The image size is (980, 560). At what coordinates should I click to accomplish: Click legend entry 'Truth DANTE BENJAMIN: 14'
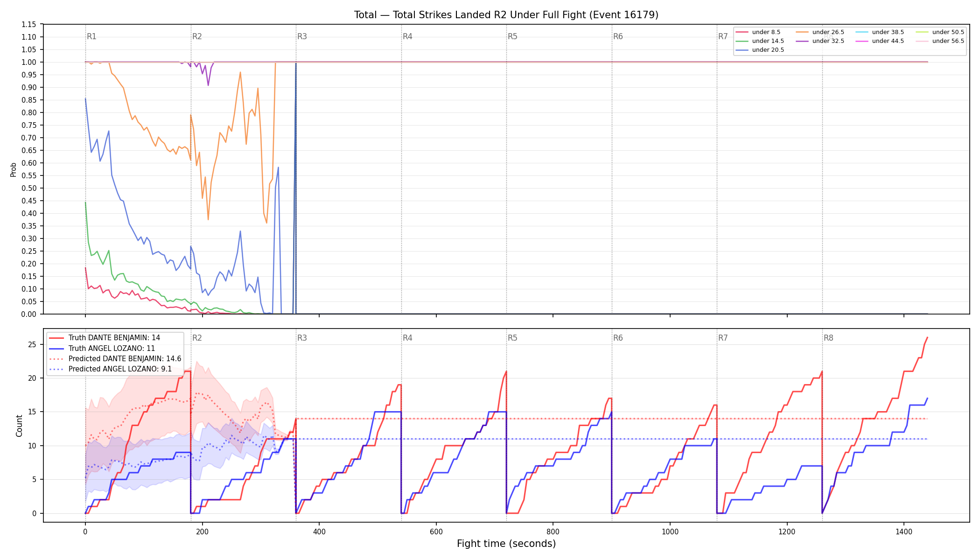coord(114,338)
